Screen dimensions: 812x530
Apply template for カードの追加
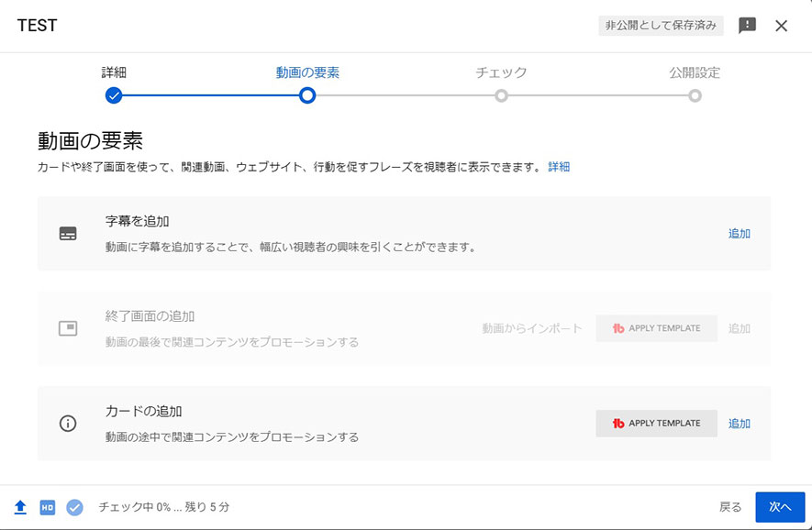click(657, 424)
